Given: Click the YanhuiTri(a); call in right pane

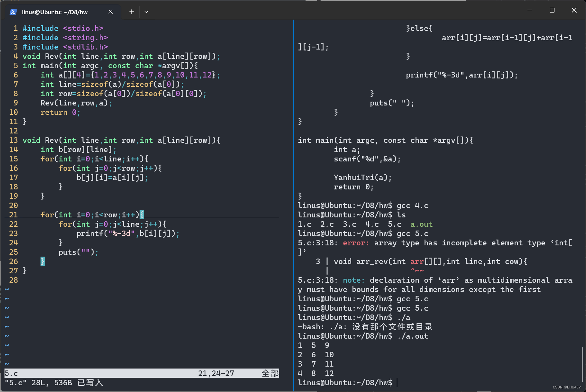Looking at the screenshot, I should [x=362, y=178].
